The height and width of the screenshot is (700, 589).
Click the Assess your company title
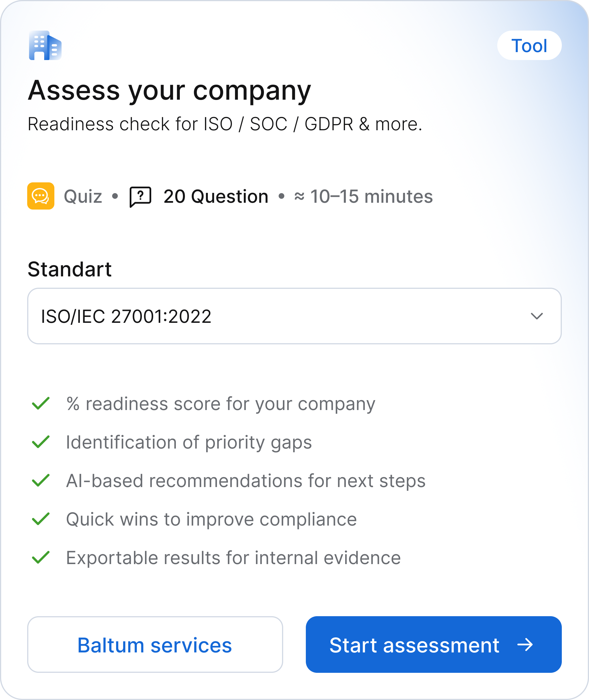click(169, 91)
